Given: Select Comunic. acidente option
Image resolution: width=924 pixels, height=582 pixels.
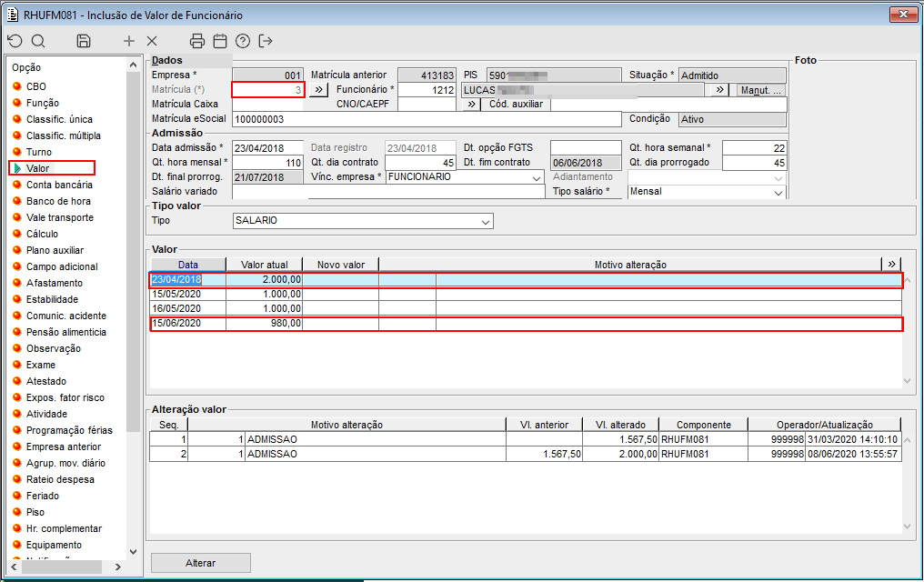Looking at the screenshot, I should [66, 316].
